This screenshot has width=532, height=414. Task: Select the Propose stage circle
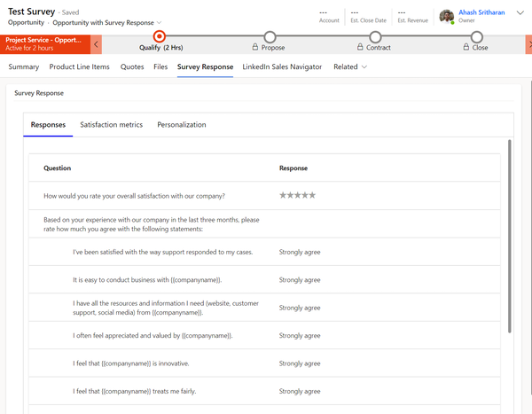(x=270, y=36)
